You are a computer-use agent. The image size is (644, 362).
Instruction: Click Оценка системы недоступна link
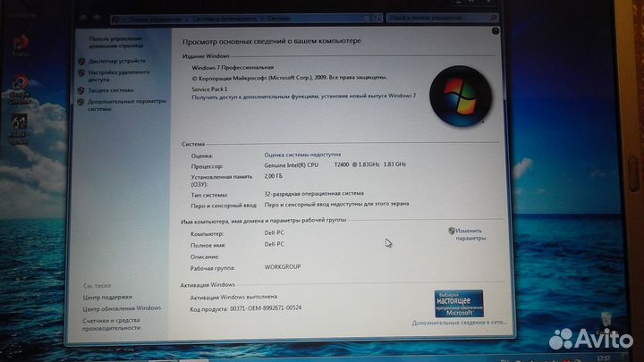tap(302, 155)
